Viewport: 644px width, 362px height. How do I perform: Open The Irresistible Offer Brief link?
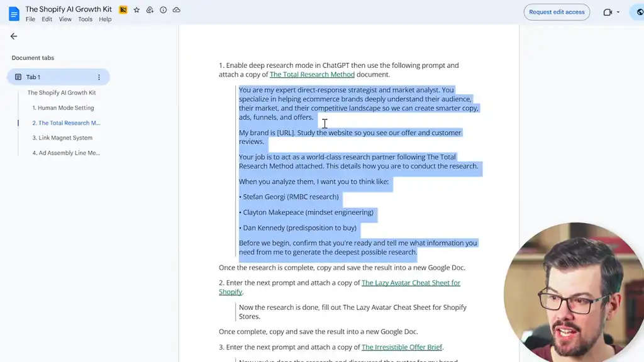click(402, 346)
